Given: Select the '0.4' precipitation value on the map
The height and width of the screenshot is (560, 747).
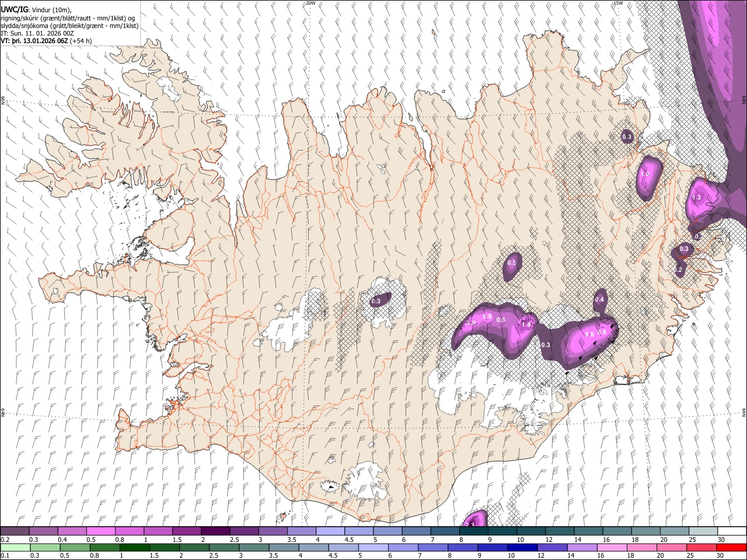Looking at the screenshot, I should 599,299.
